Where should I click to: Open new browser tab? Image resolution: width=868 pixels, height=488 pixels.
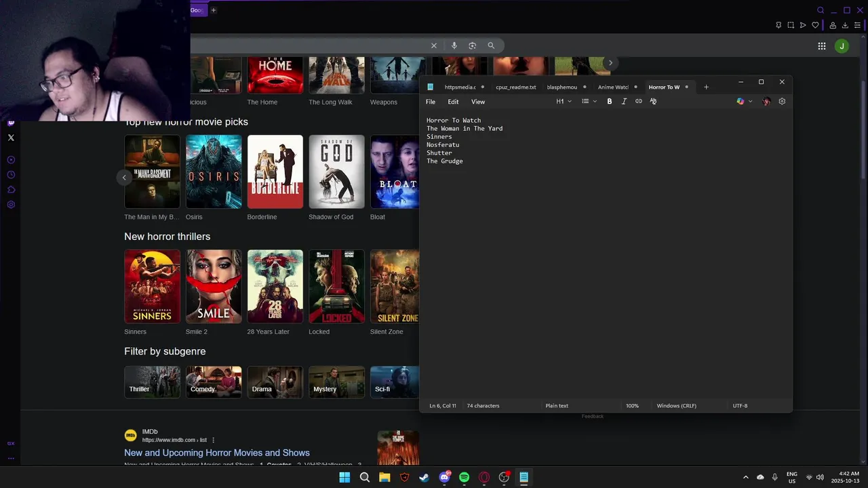pyautogui.click(x=213, y=10)
